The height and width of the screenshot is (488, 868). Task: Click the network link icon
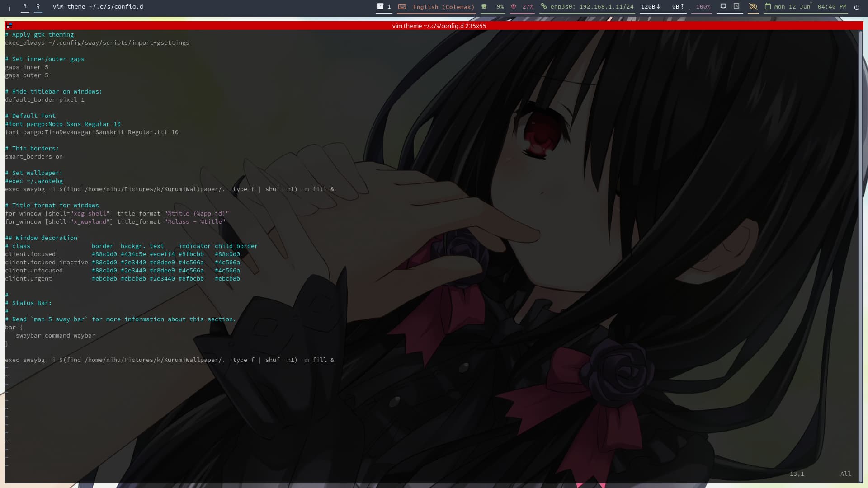pos(544,7)
